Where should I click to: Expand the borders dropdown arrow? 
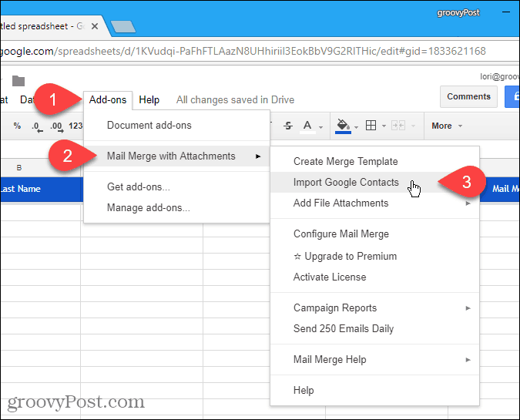point(384,126)
